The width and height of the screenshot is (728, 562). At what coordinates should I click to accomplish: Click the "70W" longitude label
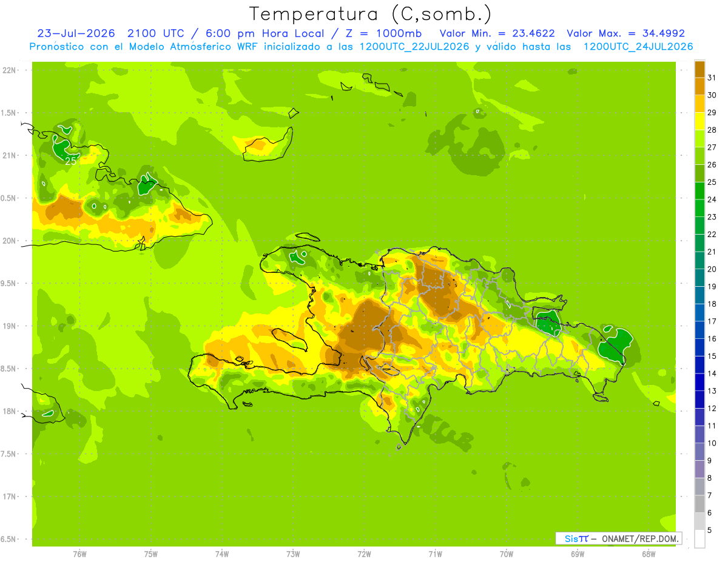coord(506,554)
